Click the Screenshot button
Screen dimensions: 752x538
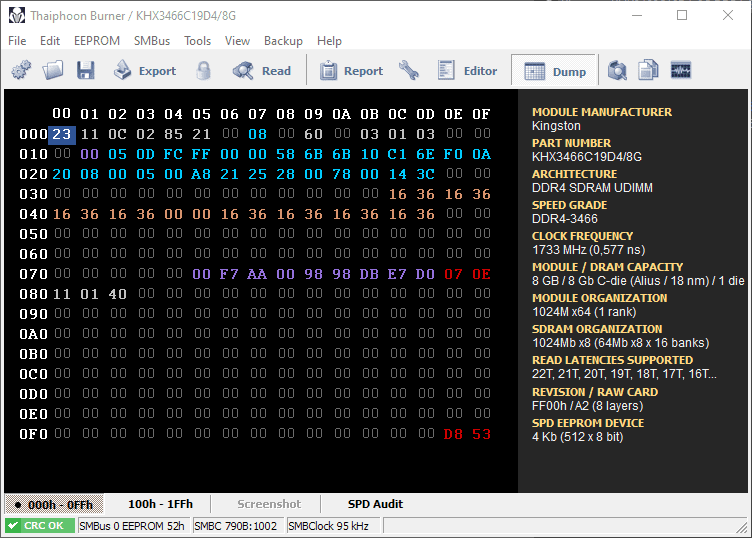click(269, 504)
